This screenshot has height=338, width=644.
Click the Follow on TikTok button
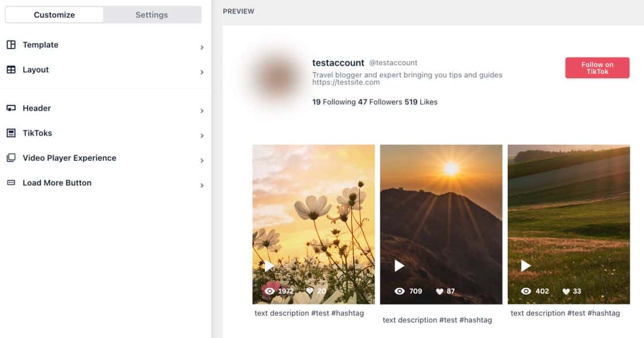click(597, 67)
